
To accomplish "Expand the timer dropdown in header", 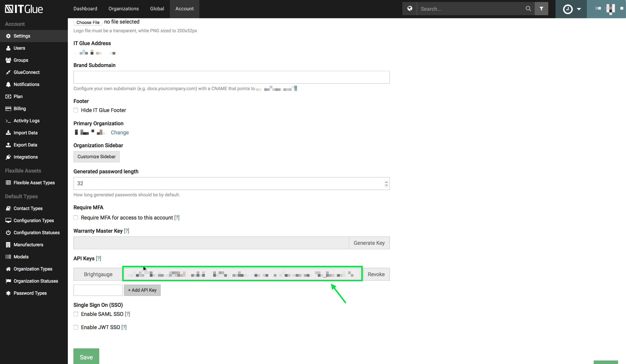I will 578,9.
